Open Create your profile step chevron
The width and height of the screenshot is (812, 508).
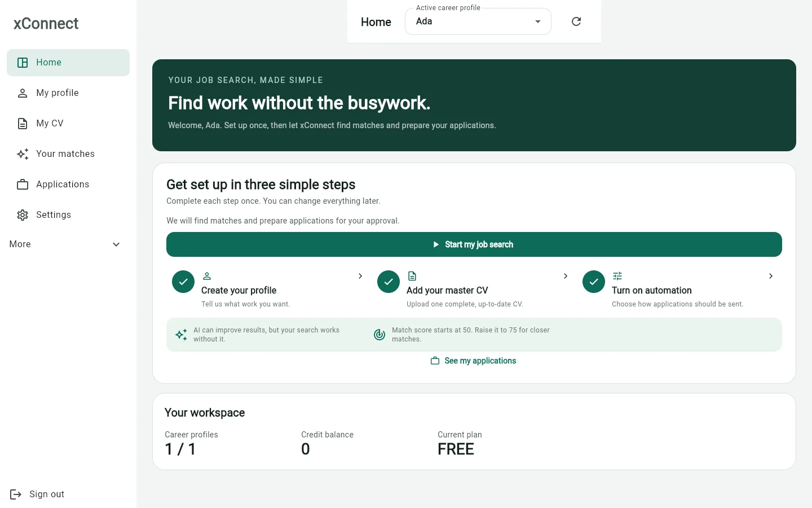tap(360, 276)
